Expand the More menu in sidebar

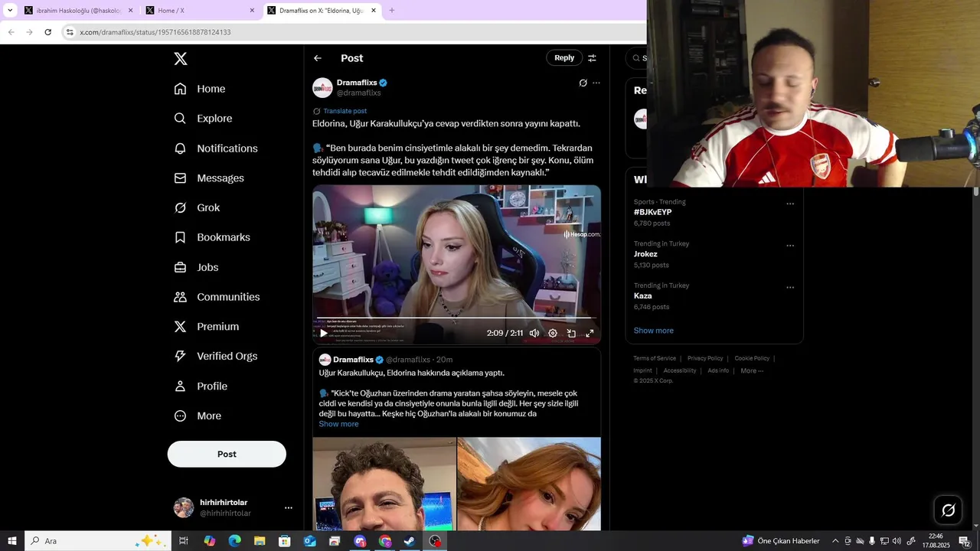pos(198,416)
